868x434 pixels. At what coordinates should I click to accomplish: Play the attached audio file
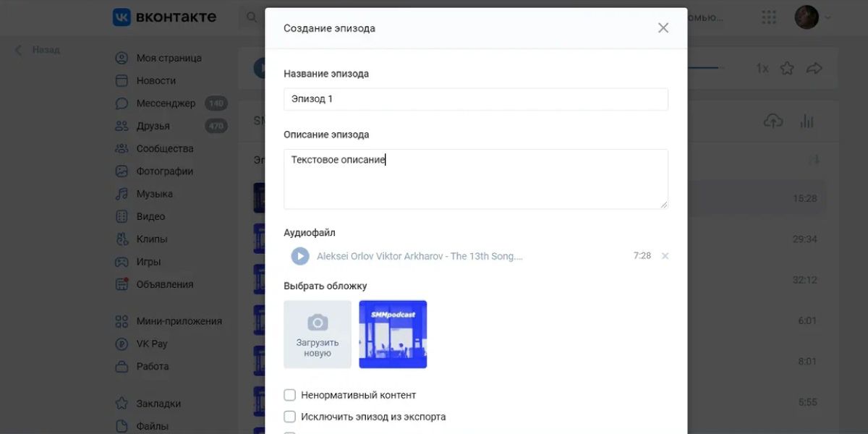click(299, 256)
